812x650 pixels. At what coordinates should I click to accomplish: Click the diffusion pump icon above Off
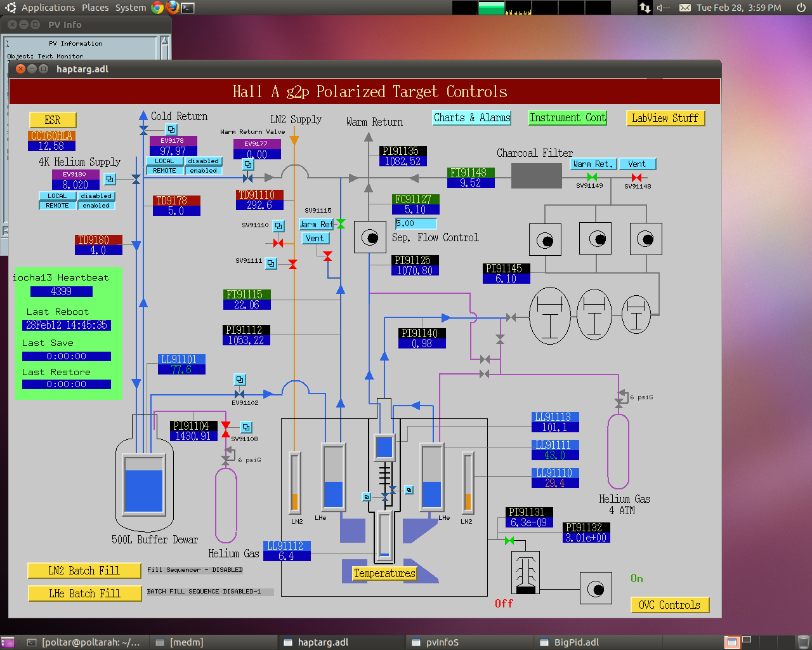(525, 573)
